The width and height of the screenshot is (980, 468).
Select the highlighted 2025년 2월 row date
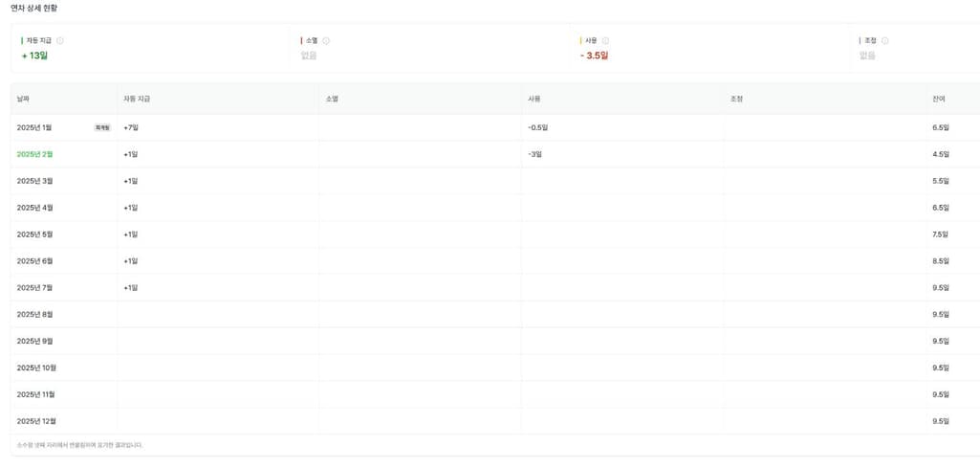(x=35, y=154)
